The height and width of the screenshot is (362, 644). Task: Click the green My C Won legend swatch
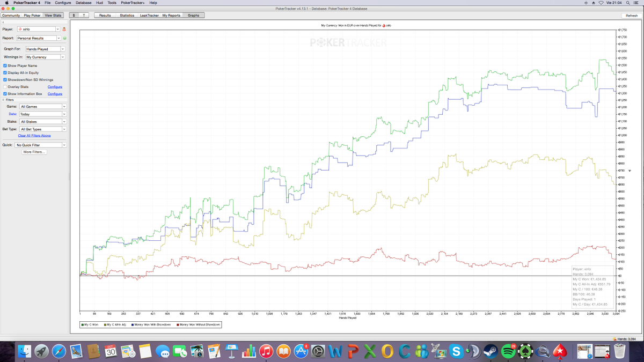[x=82, y=324]
